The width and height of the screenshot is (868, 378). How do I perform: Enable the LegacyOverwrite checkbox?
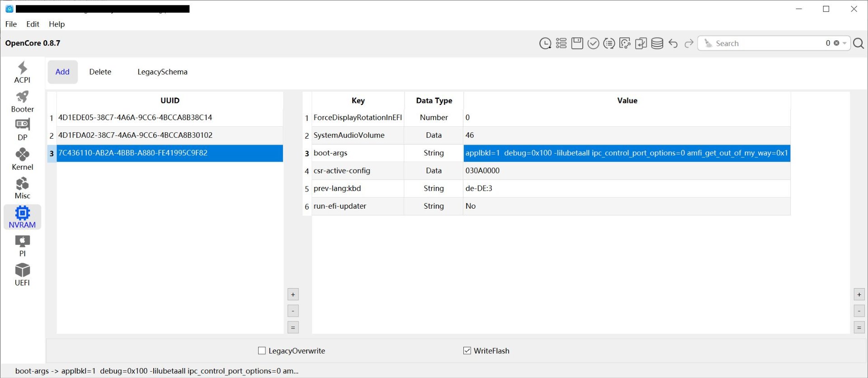pyautogui.click(x=262, y=351)
